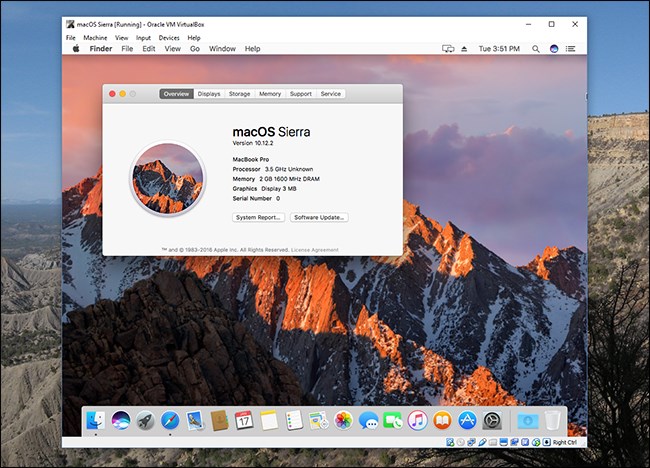650x468 pixels.
Task: Open Reminders list icon in Dock
Action: pyautogui.click(x=294, y=420)
